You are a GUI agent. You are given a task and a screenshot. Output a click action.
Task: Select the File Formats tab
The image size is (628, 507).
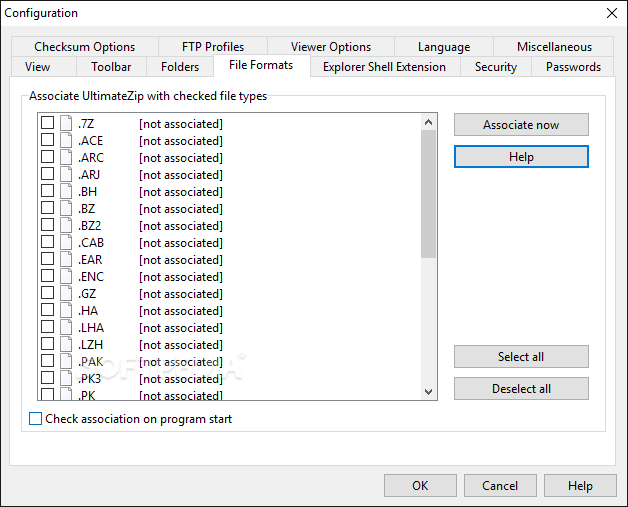coord(261,65)
